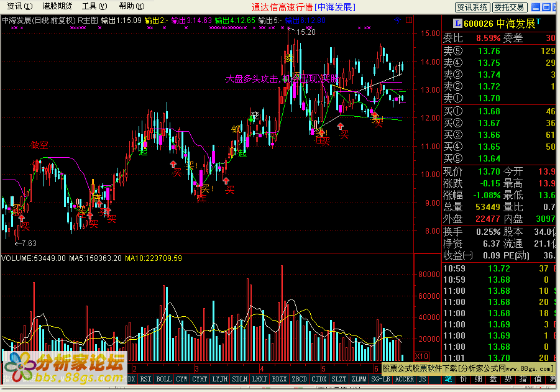Select the SLZT indicator tab

339,379
